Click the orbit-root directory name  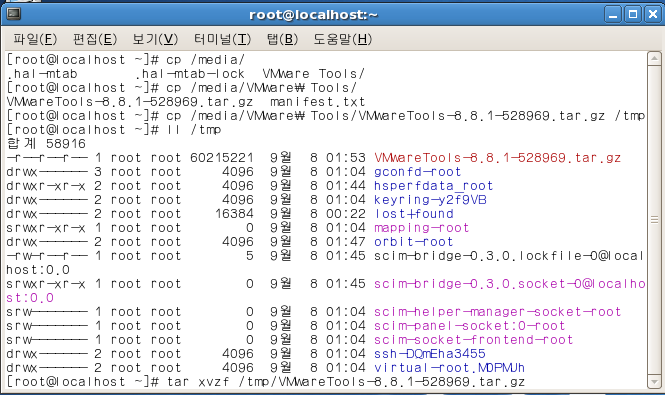click(x=414, y=242)
